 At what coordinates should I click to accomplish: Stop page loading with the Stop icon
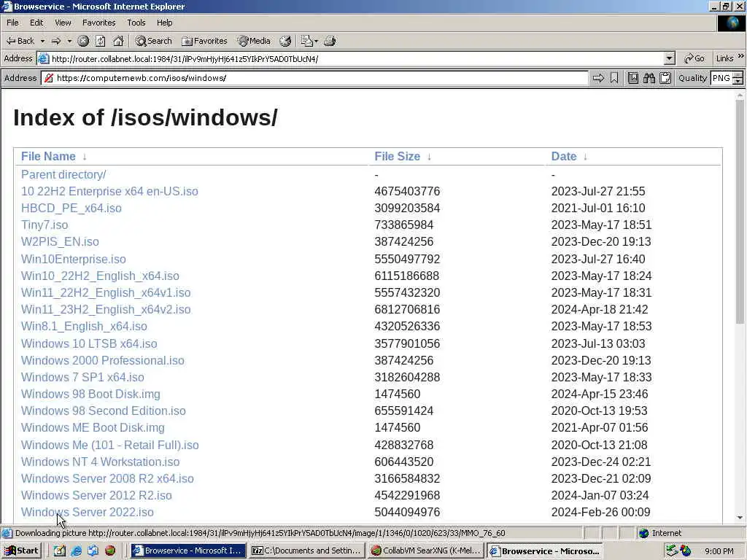(83, 41)
